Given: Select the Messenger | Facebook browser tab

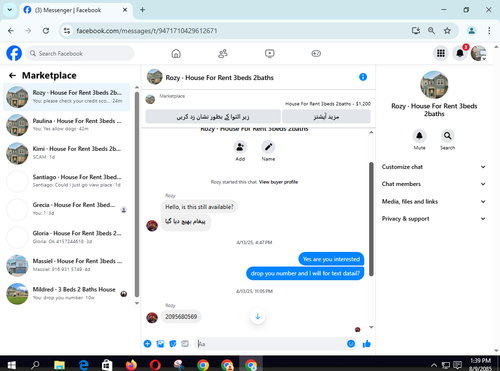Looking at the screenshot, I should [x=76, y=10].
